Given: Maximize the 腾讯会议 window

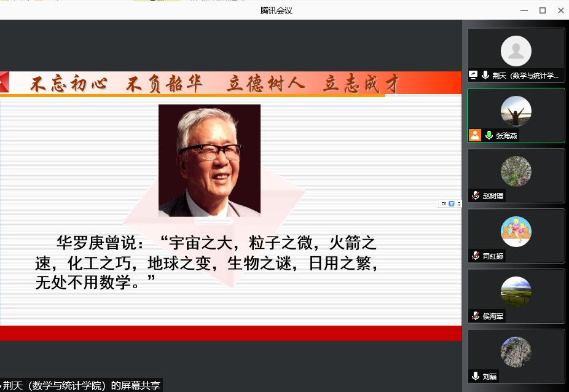Looking at the screenshot, I should [x=542, y=10].
